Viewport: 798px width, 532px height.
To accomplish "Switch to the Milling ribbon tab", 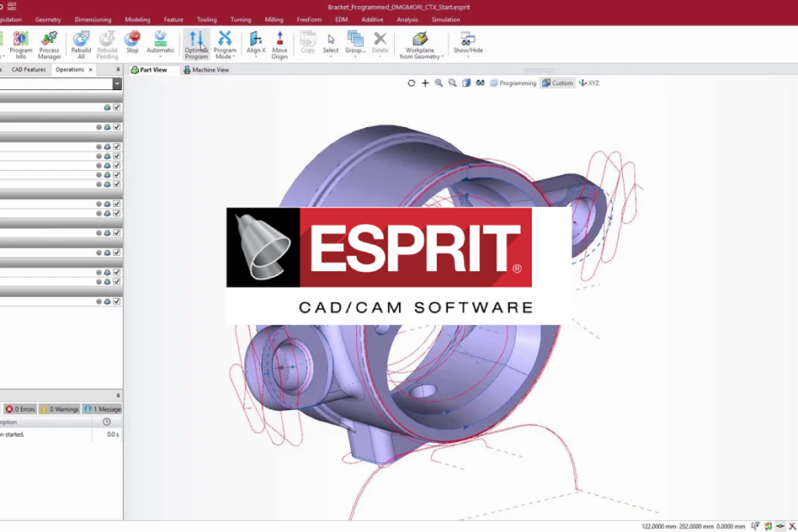I will (274, 20).
